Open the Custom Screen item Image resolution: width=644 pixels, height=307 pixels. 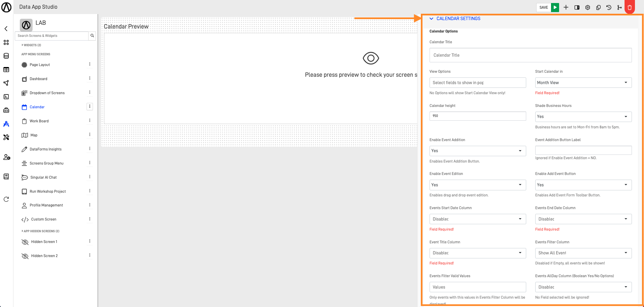pos(44,219)
